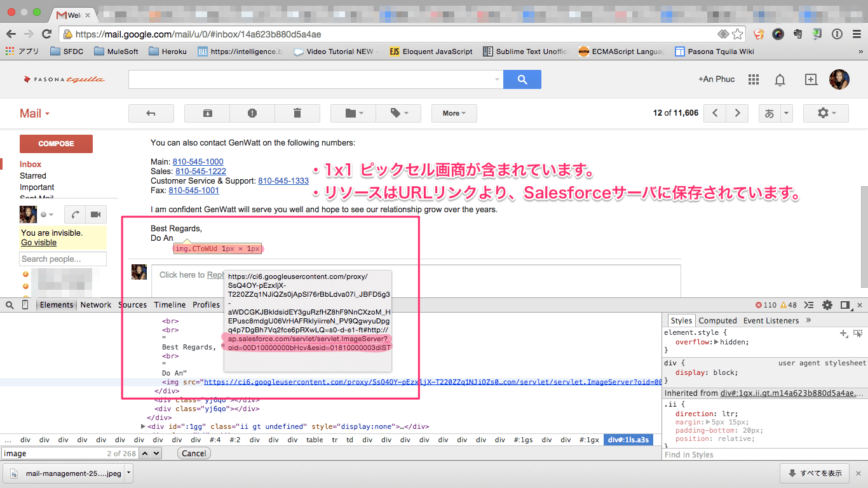Cancel the DevTools search
The image size is (868, 488).
coord(194,453)
